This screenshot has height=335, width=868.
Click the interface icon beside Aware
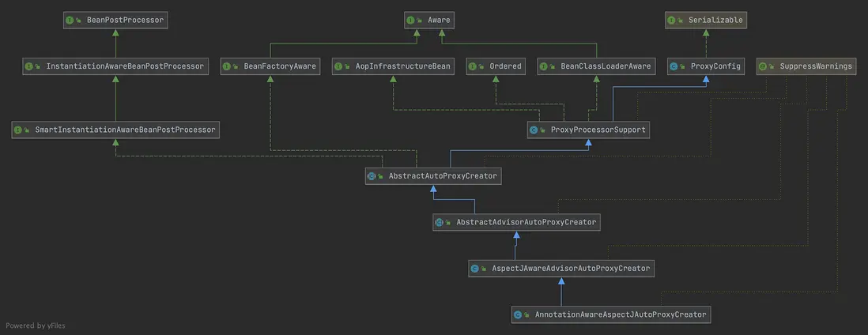click(x=411, y=21)
